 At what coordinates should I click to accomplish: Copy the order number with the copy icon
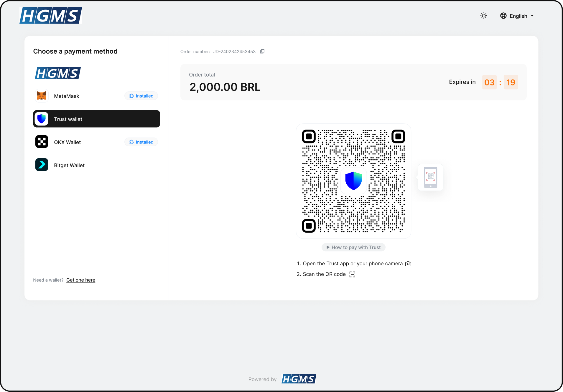[262, 52]
